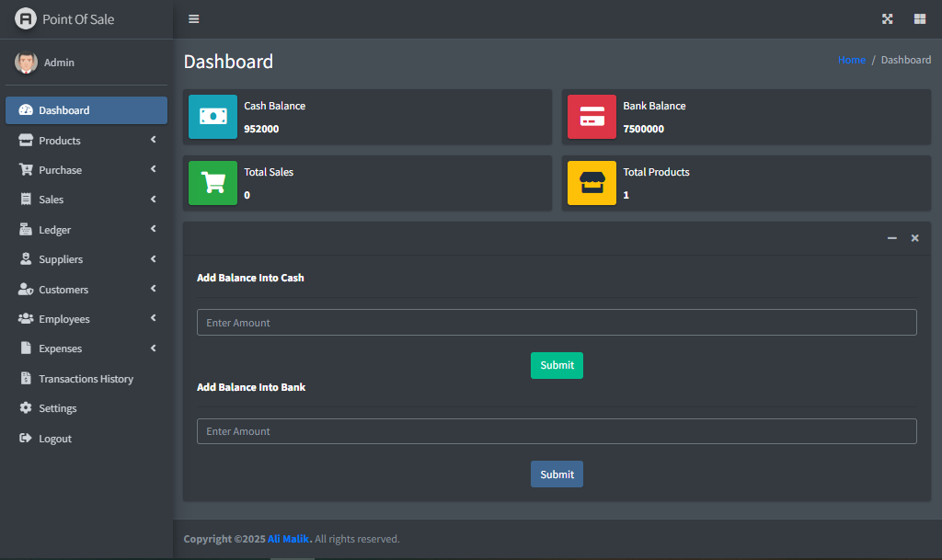Click the red Bank Balance card icon

[x=592, y=117]
